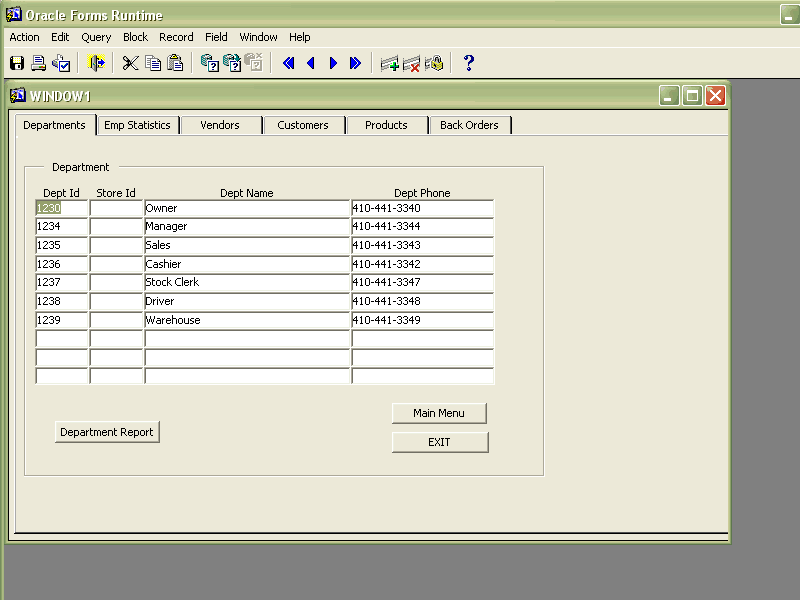Screen dimensions: 800x600
Task: Click the Save icon in the toolbar
Action: (x=17, y=63)
